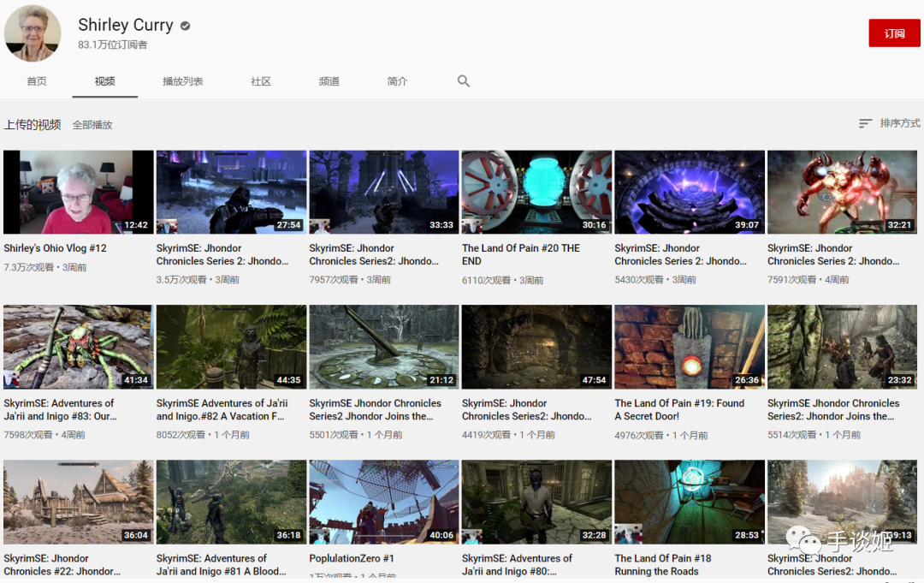Screen dimensions: 924x583
Task: Open the 40:06 PoplulationZero thumbnail
Action: click(383, 502)
